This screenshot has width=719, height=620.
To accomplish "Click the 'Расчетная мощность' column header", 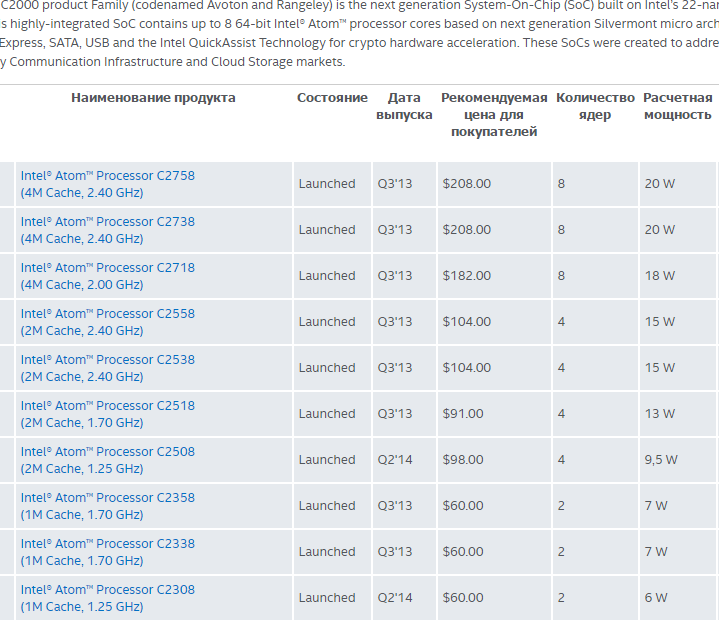I will click(x=677, y=106).
